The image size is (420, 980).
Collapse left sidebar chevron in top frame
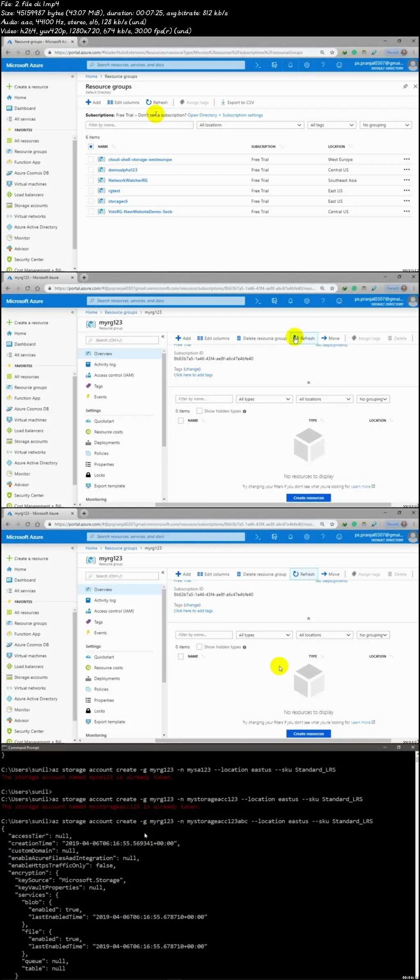tap(73, 76)
